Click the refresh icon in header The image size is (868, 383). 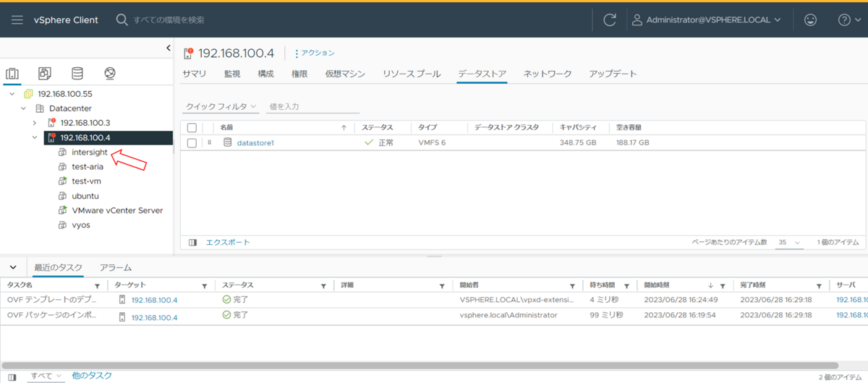(610, 20)
